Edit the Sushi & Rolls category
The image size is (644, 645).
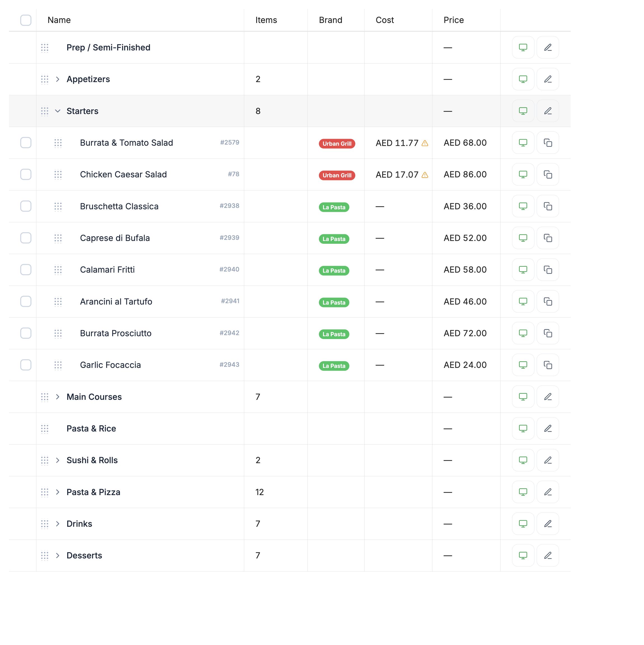(x=548, y=460)
